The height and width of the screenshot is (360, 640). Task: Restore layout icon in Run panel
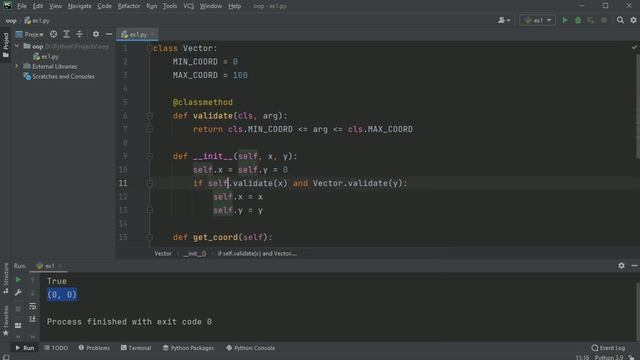click(x=18, y=325)
